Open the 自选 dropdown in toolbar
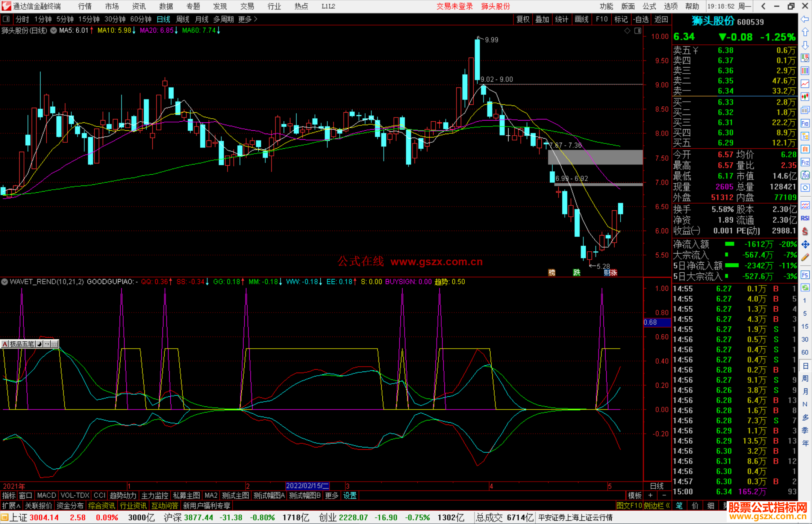 tap(641, 19)
